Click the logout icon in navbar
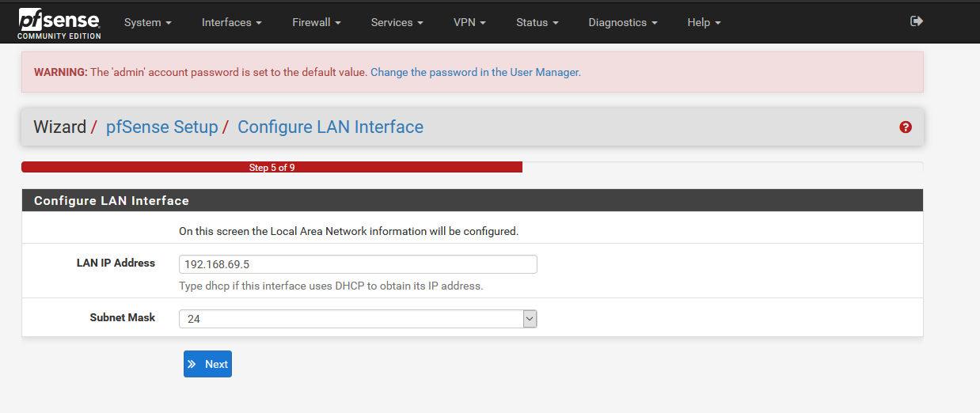 click(917, 21)
